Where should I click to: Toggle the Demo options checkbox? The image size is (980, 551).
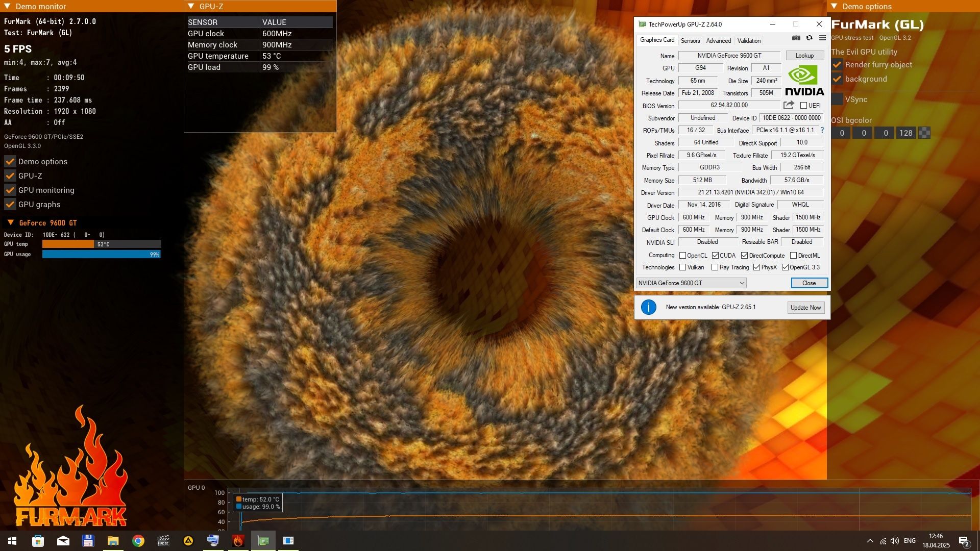[x=10, y=162]
